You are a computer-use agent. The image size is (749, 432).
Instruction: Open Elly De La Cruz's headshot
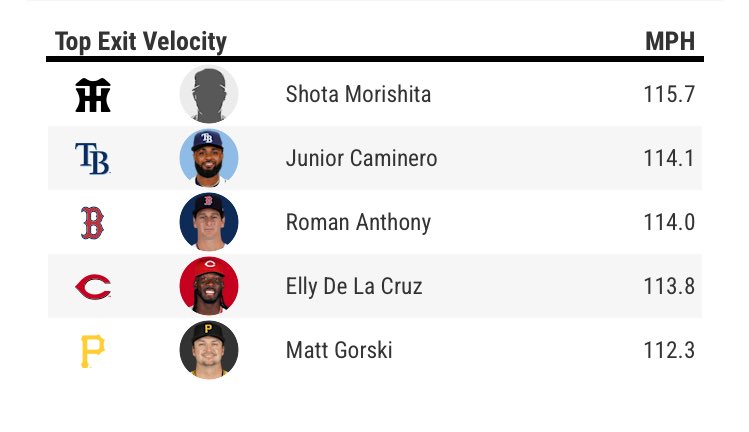pyautogui.click(x=209, y=287)
